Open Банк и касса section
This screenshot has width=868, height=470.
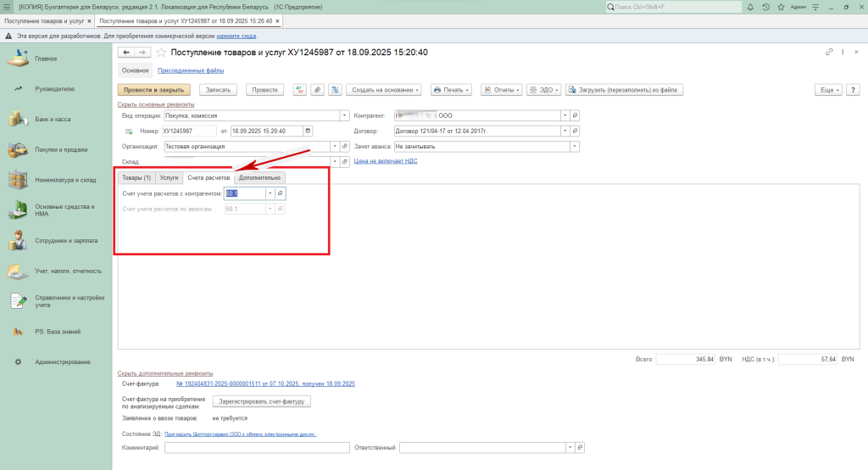pos(53,120)
